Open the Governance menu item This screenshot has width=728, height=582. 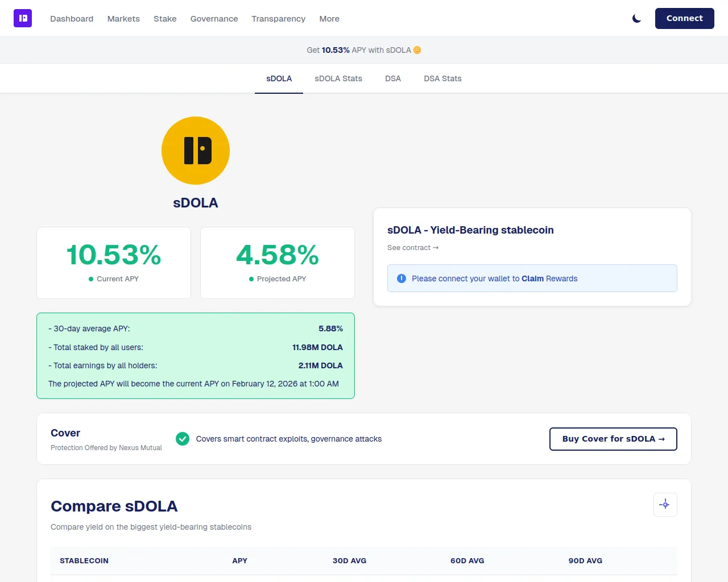tap(214, 19)
